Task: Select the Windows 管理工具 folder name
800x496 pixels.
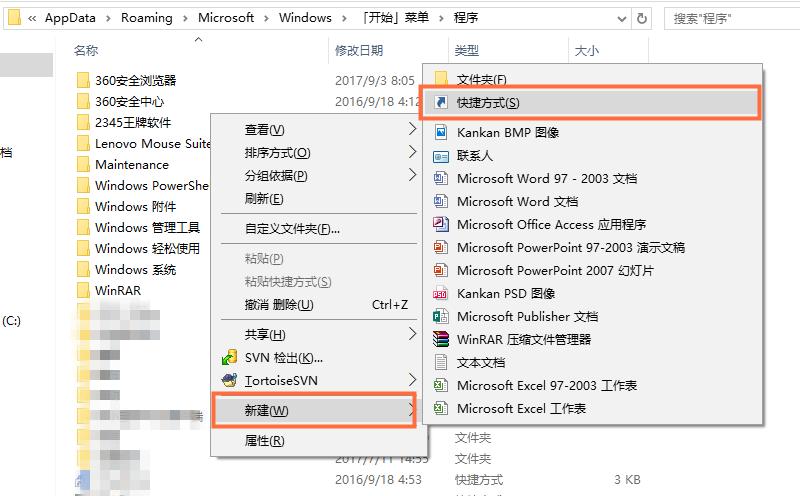Action: click(x=147, y=227)
